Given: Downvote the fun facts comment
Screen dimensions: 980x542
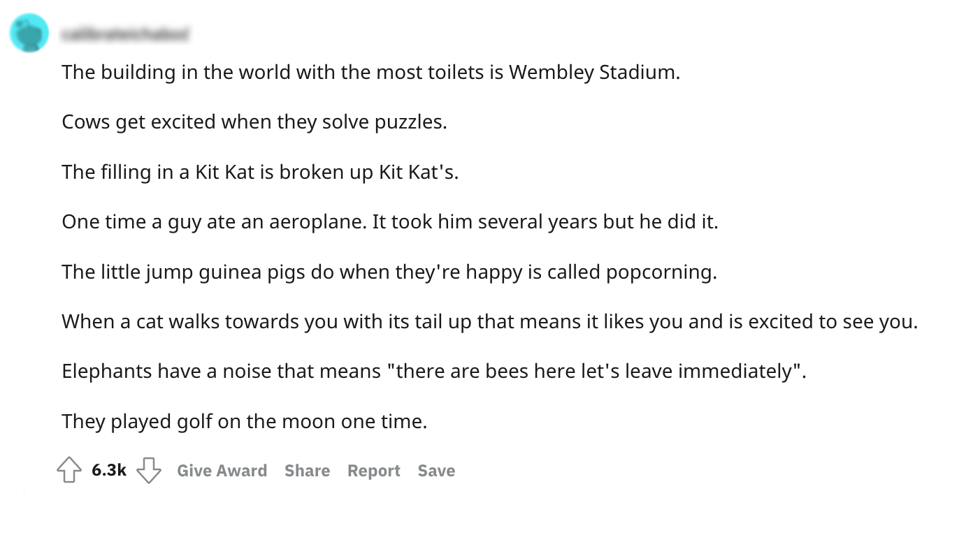Looking at the screenshot, I should click(x=148, y=470).
